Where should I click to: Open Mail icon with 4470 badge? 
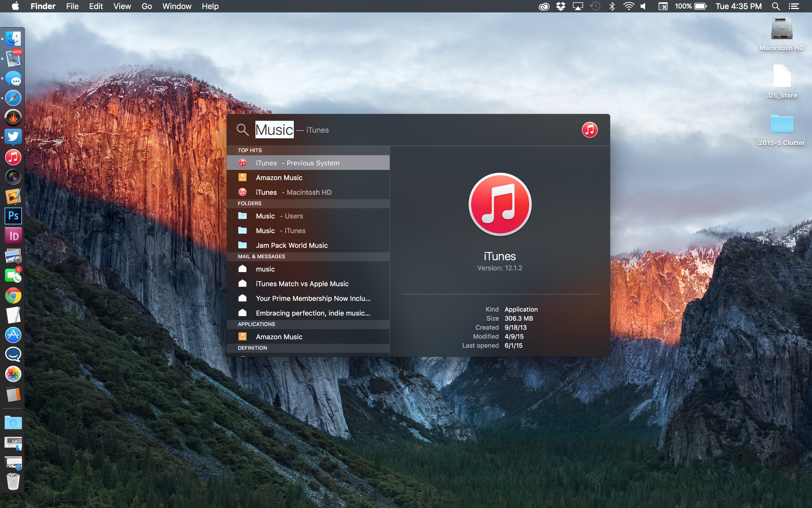click(x=14, y=58)
